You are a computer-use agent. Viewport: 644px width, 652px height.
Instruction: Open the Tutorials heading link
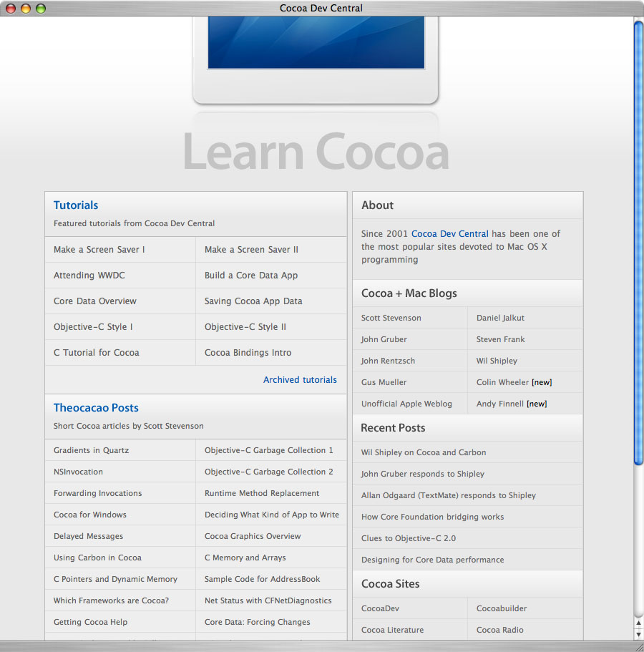coord(76,205)
